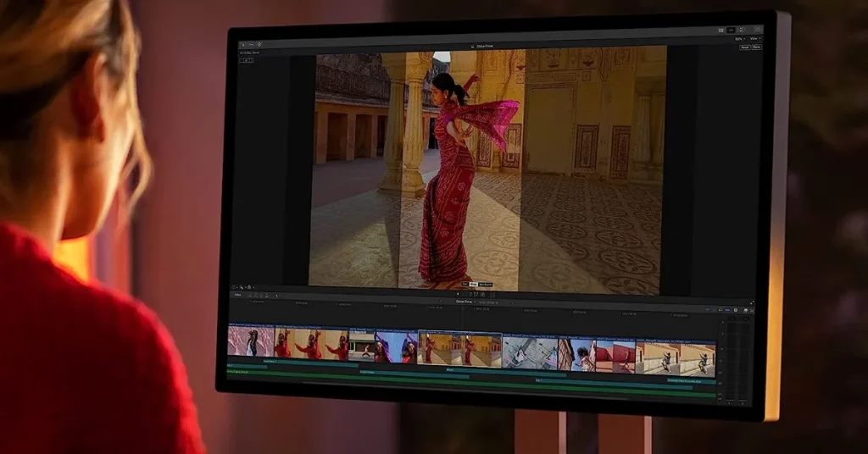Screen dimensions: 868x454
Task: Click the first icon in the top-left toolbar
Action: 243,44
